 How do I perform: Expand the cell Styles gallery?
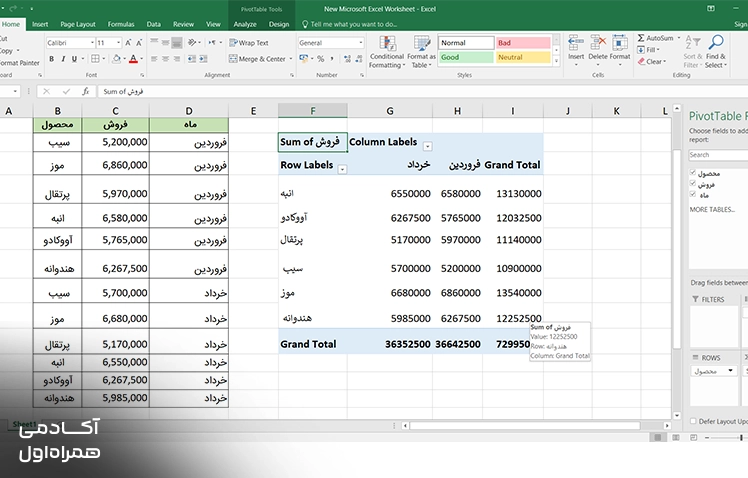(556, 61)
